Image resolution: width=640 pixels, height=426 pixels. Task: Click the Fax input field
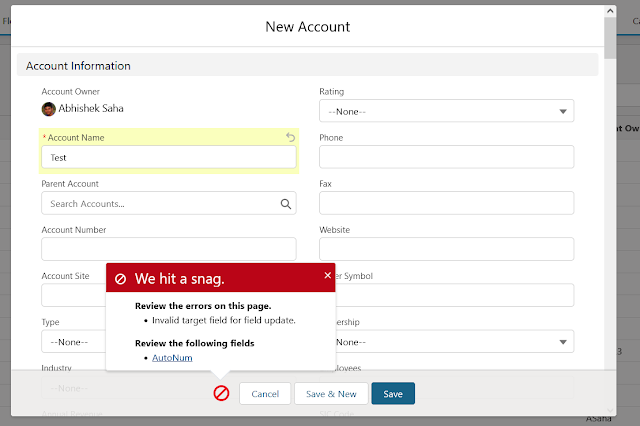447,203
